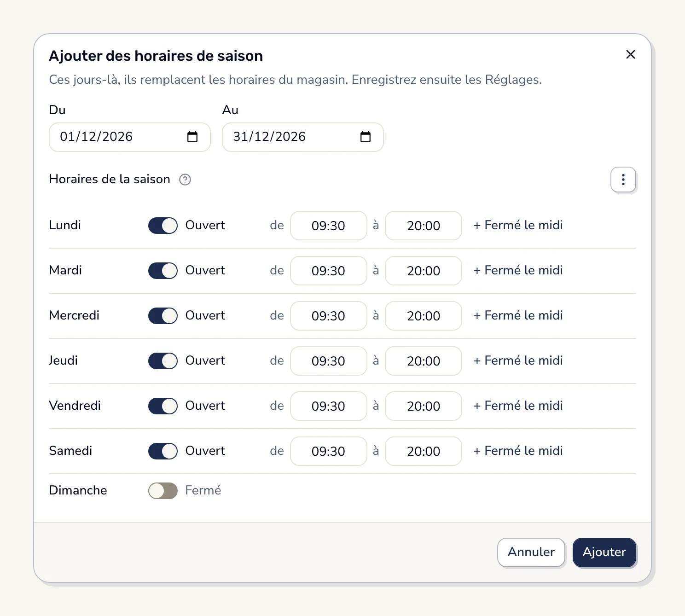The height and width of the screenshot is (616, 685).
Task: Change Samedi closing time field
Action: coord(424,451)
